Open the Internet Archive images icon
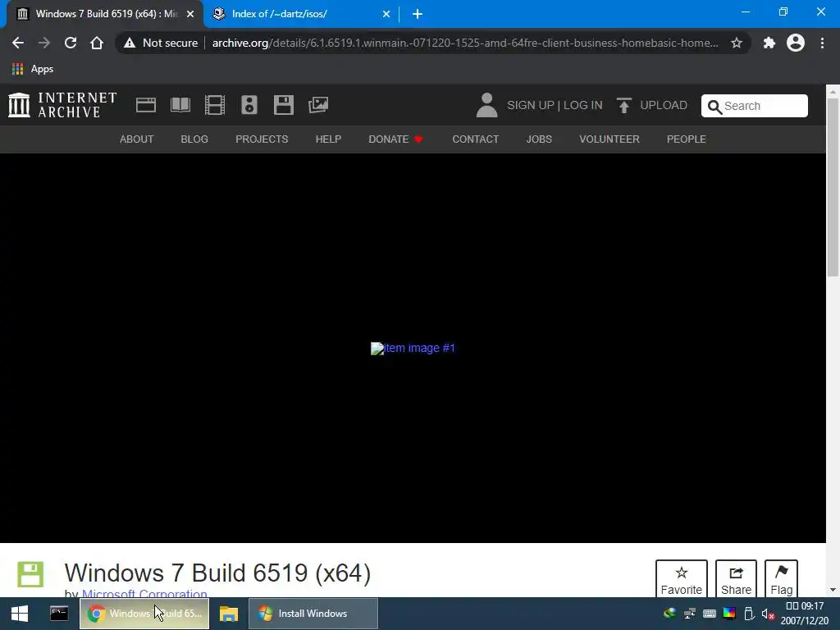 click(x=318, y=105)
